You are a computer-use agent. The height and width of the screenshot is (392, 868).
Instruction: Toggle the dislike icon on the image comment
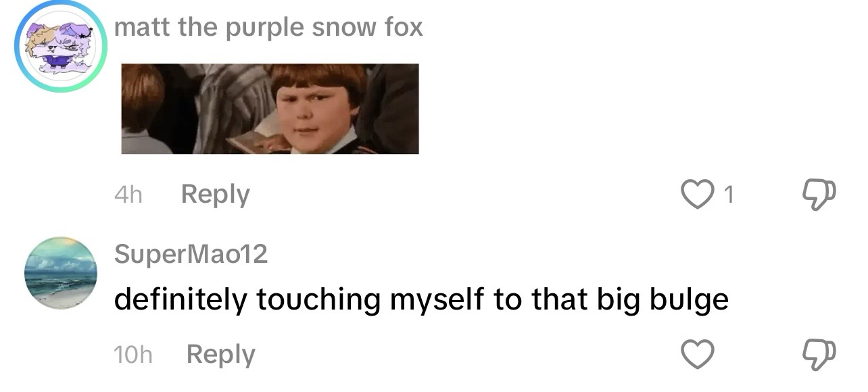819,195
